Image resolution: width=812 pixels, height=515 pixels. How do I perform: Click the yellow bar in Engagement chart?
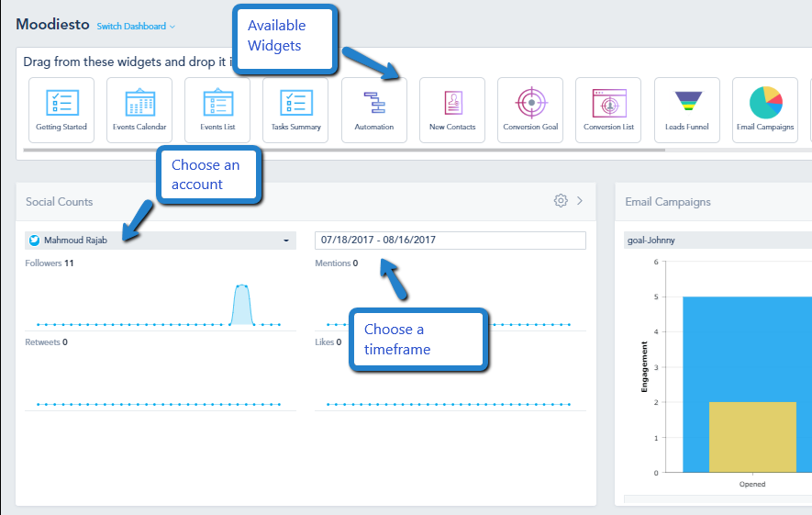752,437
